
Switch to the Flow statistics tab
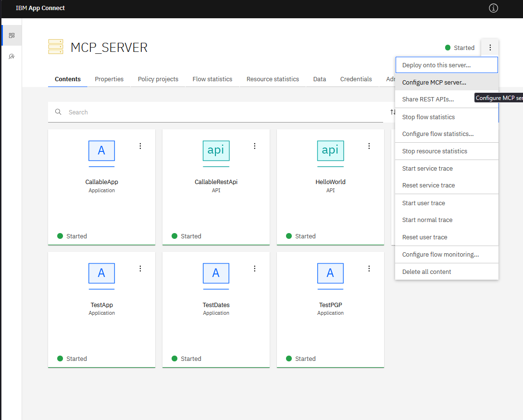tap(212, 79)
